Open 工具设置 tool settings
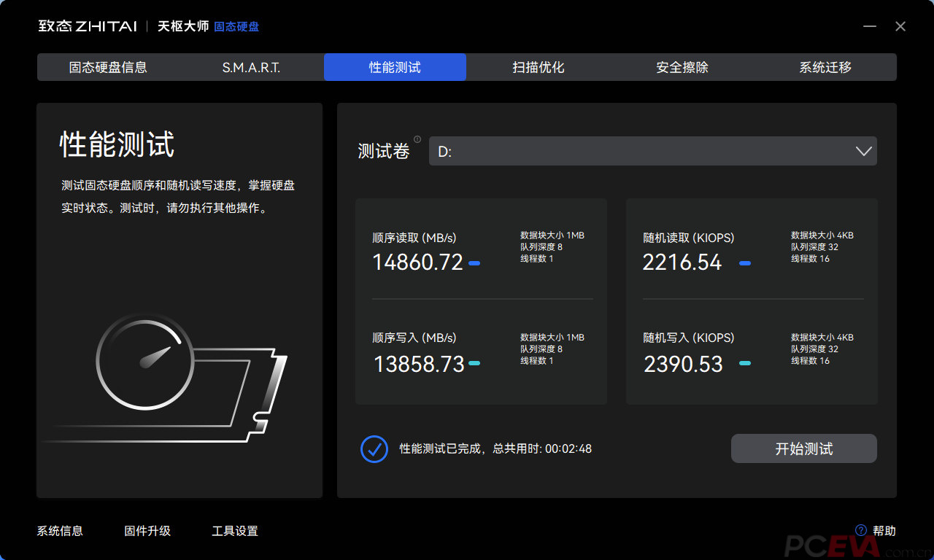The width and height of the screenshot is (934, 560). tap(235, 531)
